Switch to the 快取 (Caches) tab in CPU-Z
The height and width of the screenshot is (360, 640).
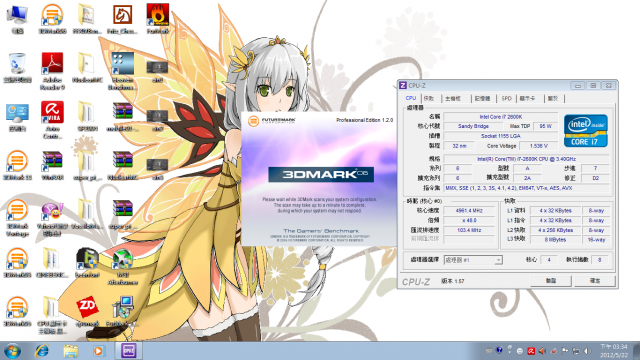point(429,98)
